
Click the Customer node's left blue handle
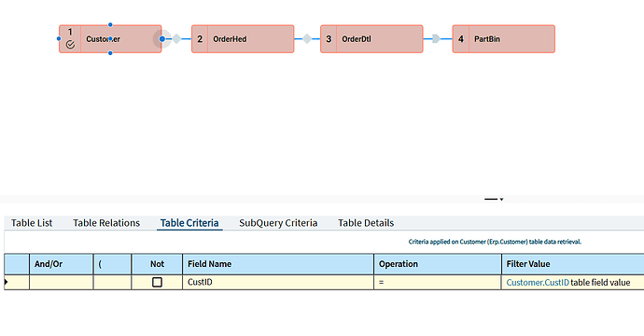(59, 39)
